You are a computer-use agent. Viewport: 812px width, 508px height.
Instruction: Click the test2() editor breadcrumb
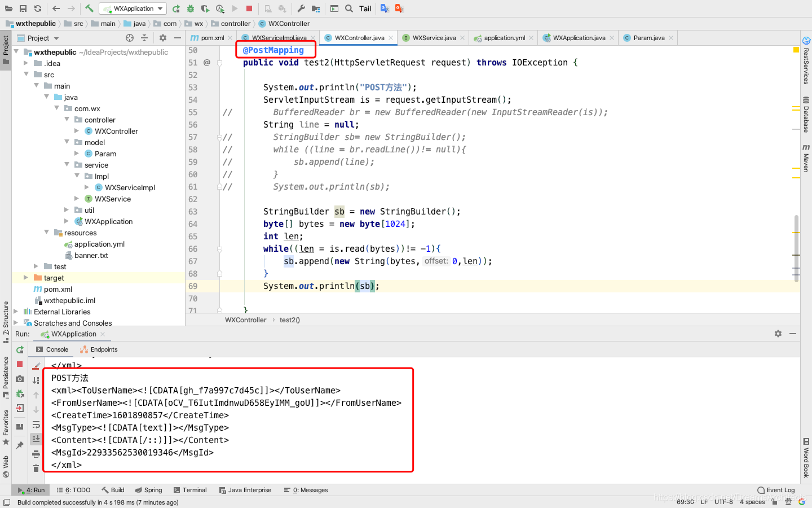290,320
